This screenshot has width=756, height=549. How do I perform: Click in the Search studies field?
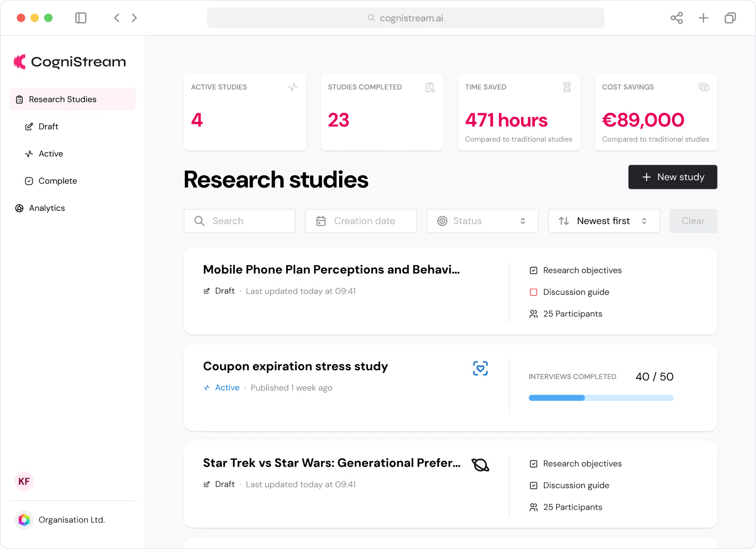click(239, 221)
